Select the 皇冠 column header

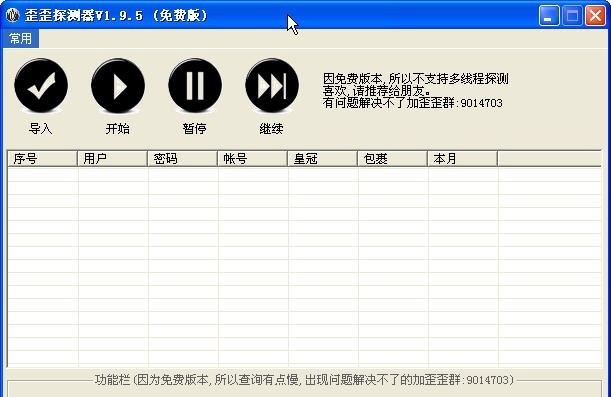pyautogui.click(x=323, y=159)
